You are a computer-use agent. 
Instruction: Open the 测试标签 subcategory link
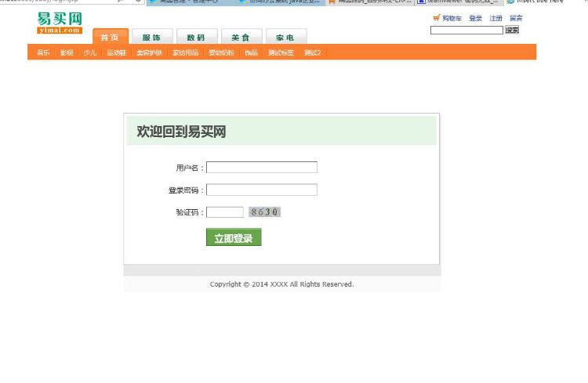[x=281, y=52]
